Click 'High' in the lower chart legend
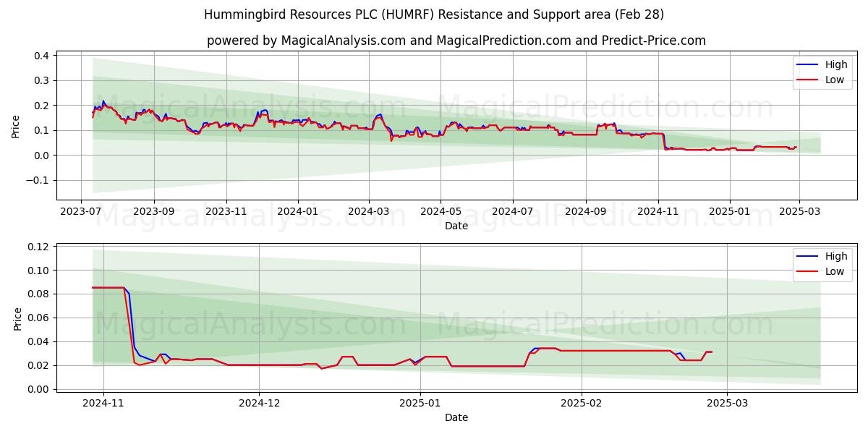This screenshot has height=434, width=868. [x=835, y=256]
